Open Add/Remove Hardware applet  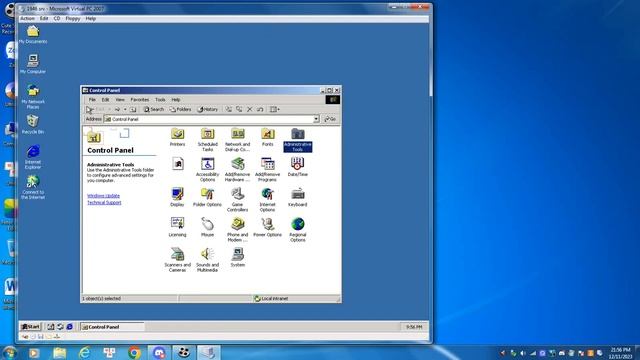click(x=238, y=170)
